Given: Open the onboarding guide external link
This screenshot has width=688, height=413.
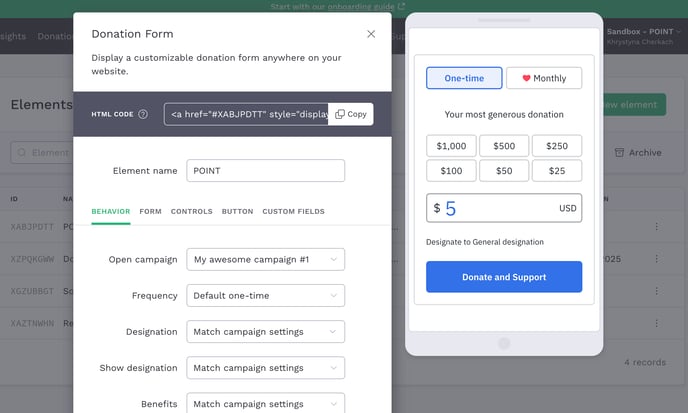Looking at the screenshot, I should (401, 6).
